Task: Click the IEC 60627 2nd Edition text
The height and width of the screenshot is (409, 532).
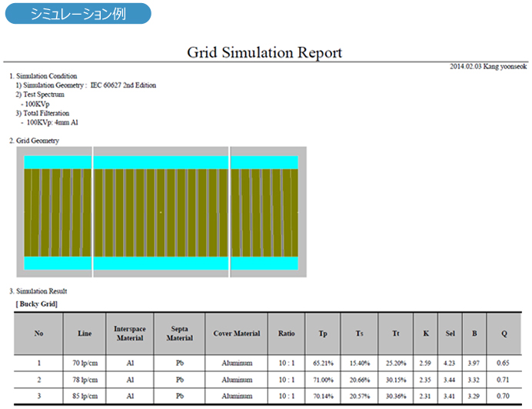Action: [x=123, y=85]
